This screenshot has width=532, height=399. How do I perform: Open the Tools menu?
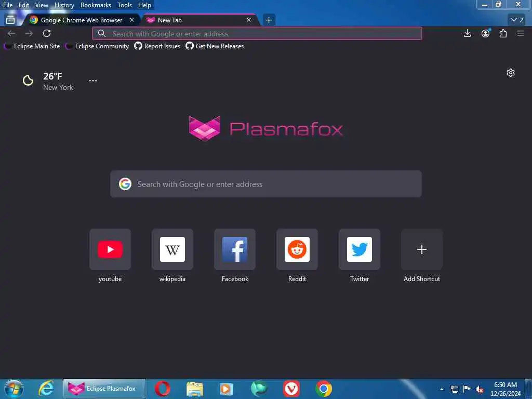[x=124, y=5]
